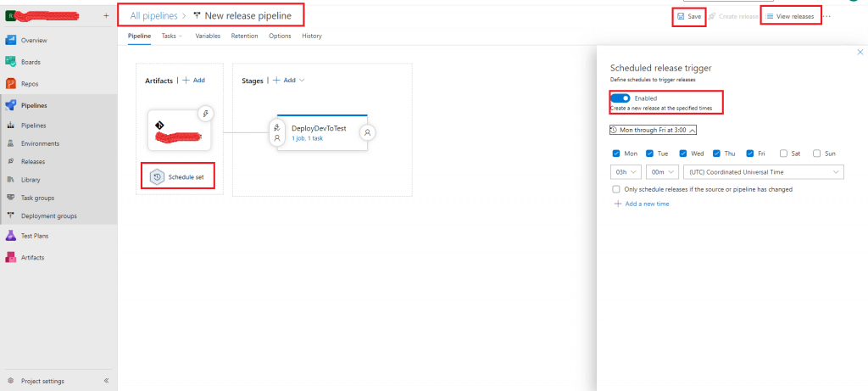The image size is (868, 391).
Task: Open the Boards hub icon
Action: click(10, 62)
